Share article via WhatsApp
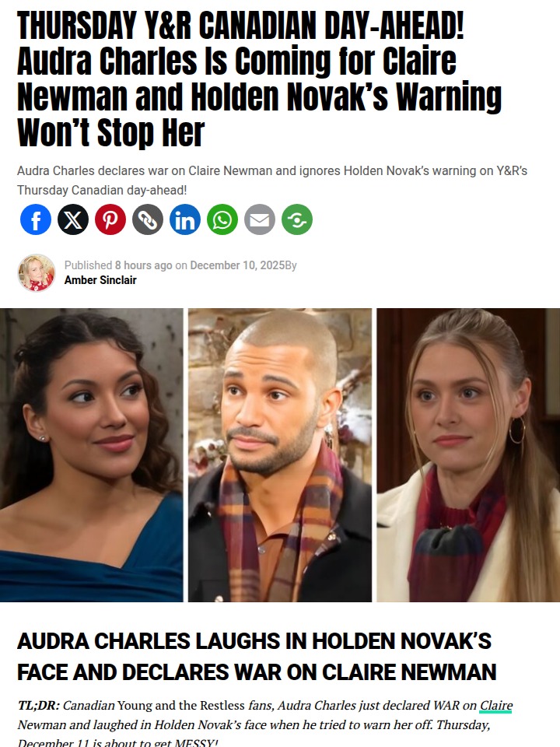Image resolution: width=560 pixels, height=747 pixels. pos(222,219)
